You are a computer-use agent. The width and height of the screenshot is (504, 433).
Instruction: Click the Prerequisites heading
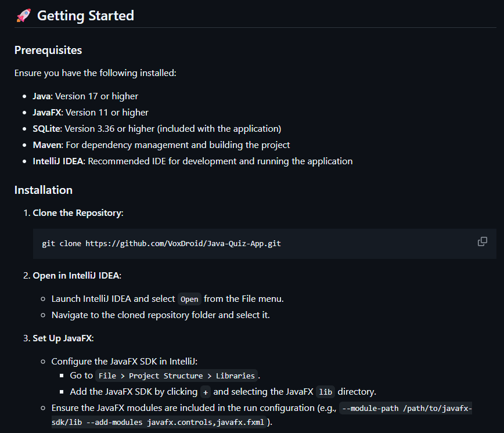[48, 50]
